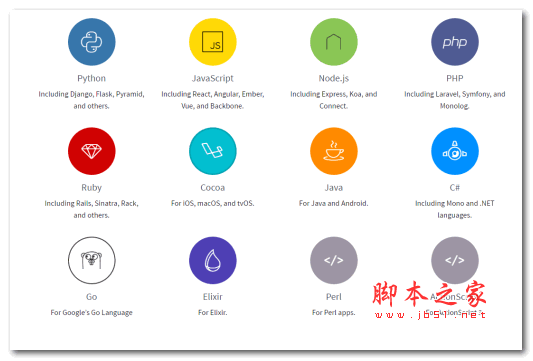
Task: Click the Node.js heading link
Action: coord(333,79)
